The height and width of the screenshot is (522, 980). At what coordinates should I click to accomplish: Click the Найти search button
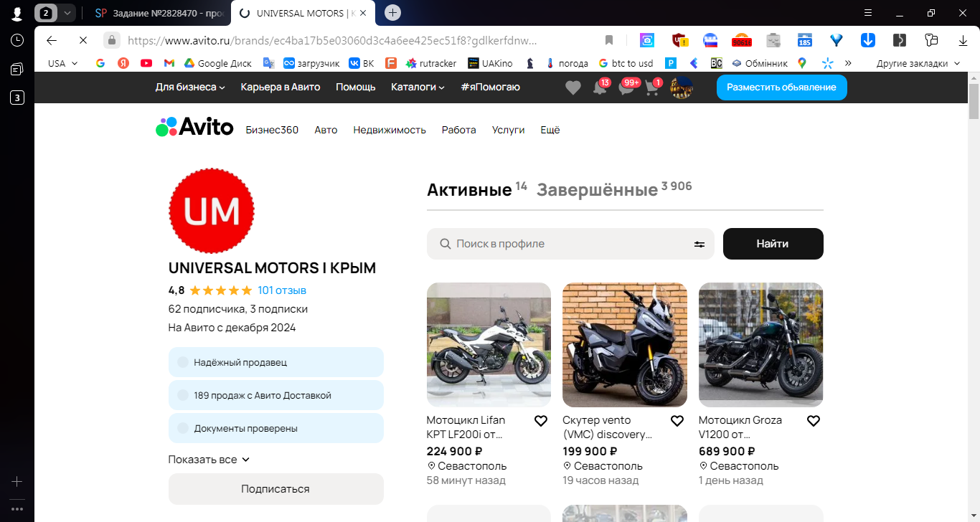[773, 244]
